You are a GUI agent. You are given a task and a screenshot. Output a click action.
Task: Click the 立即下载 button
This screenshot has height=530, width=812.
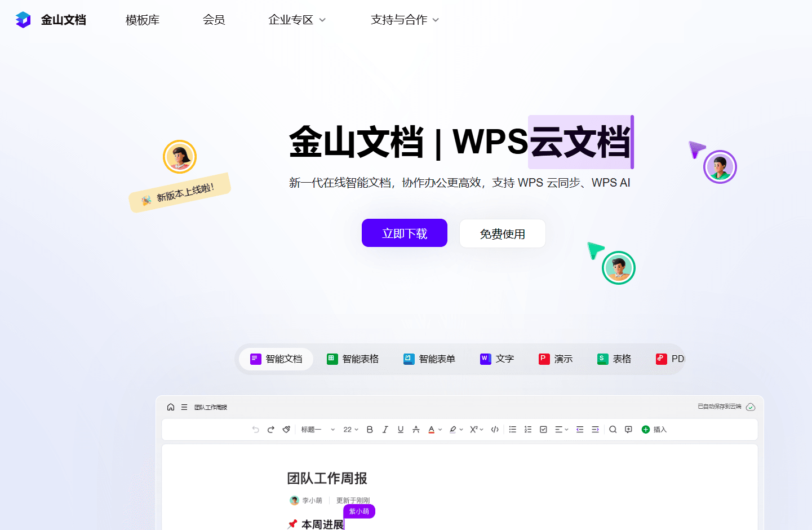[405, 233]
